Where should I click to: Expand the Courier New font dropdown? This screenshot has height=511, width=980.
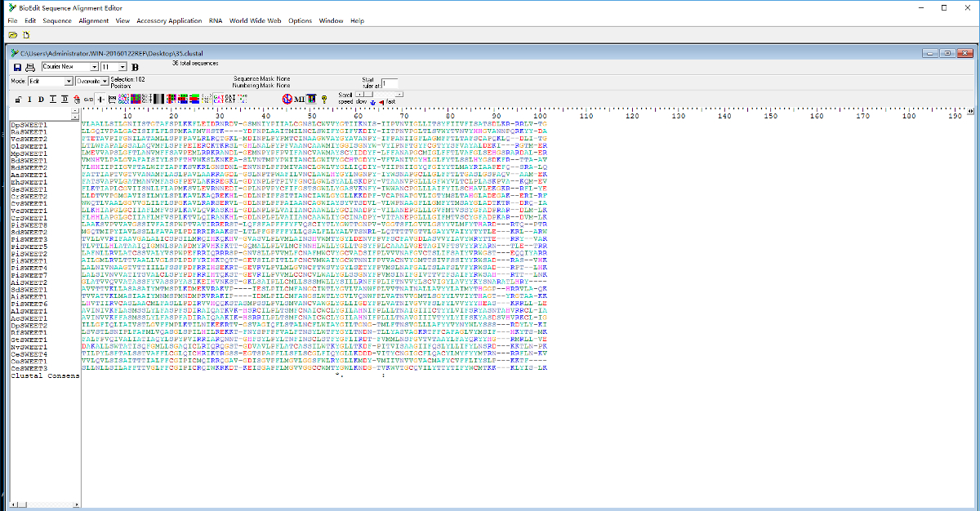click(93, 67)
